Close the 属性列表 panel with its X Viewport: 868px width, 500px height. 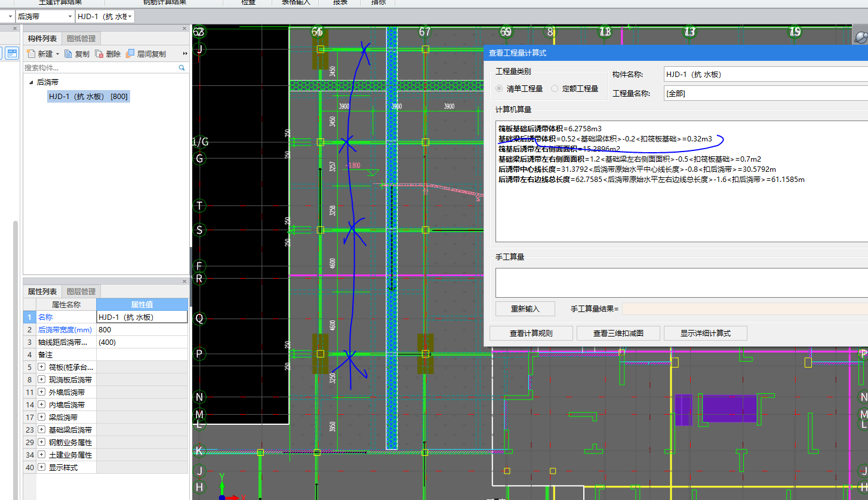point(184,282)
